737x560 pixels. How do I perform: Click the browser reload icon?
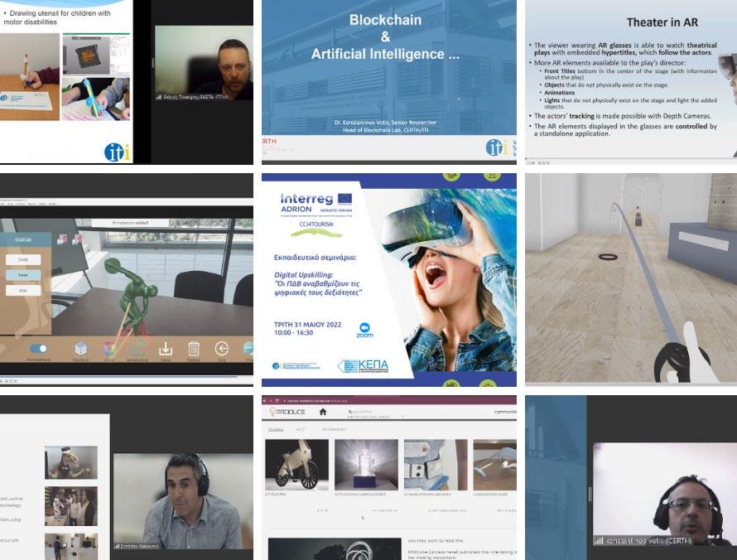point(277,401)
